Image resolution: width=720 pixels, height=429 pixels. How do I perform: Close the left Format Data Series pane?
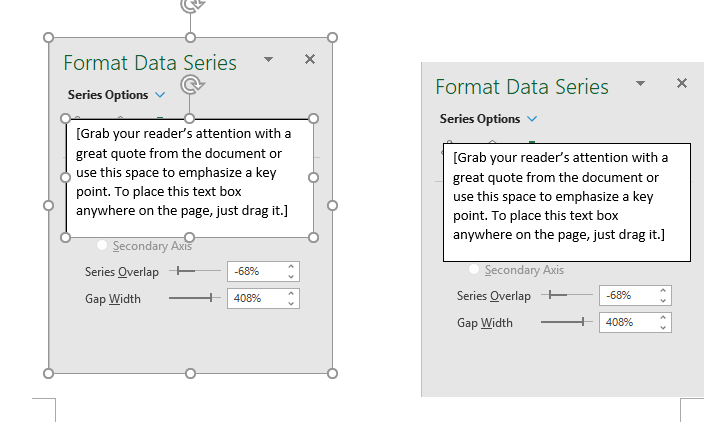coord(310,59)
